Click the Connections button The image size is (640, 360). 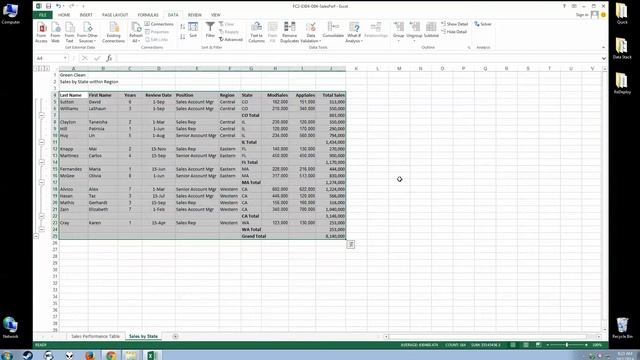pyautogui.click(x=159, y=24)
